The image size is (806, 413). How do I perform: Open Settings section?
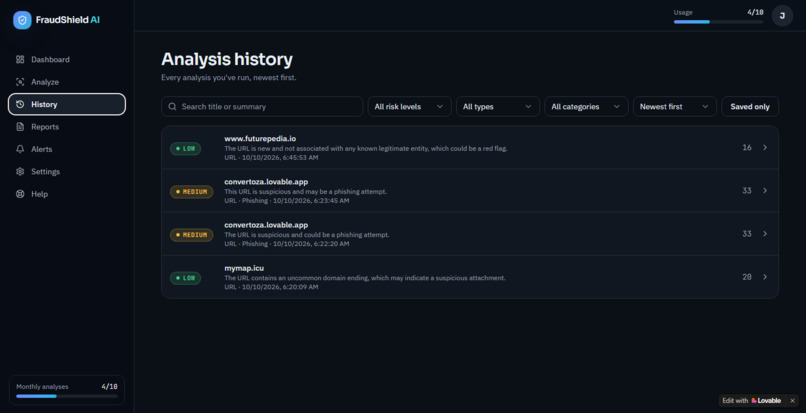coord(67,172)
